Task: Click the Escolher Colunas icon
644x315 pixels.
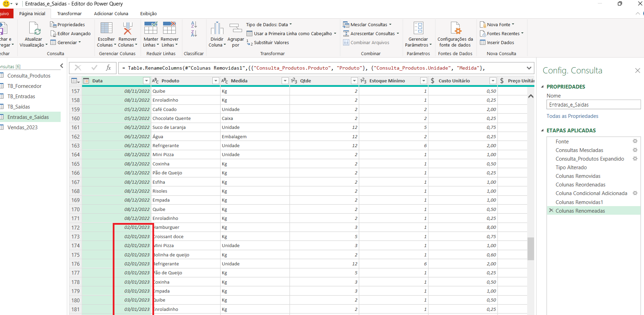Action: [106, 28]
